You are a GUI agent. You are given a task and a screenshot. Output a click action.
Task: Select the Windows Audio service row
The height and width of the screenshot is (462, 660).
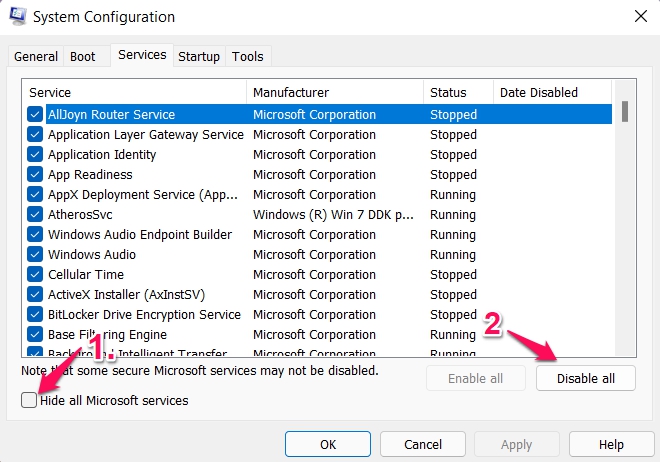click(x=319, y=255)
